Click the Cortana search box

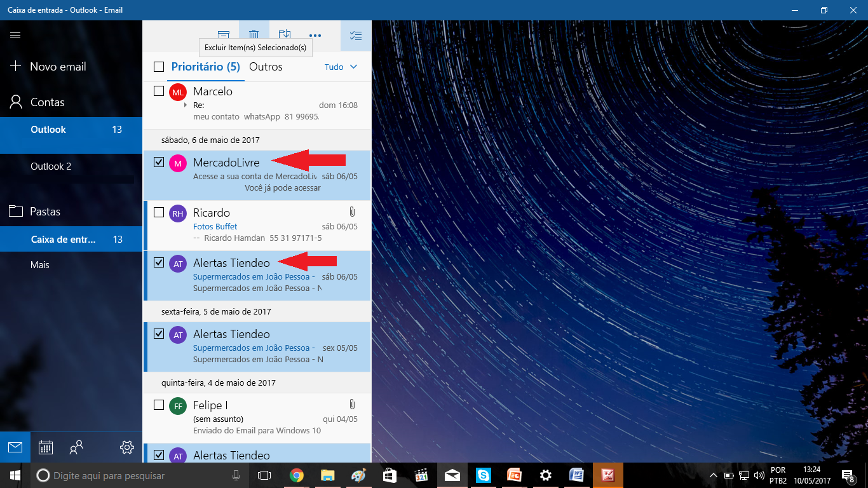point(140,475)
